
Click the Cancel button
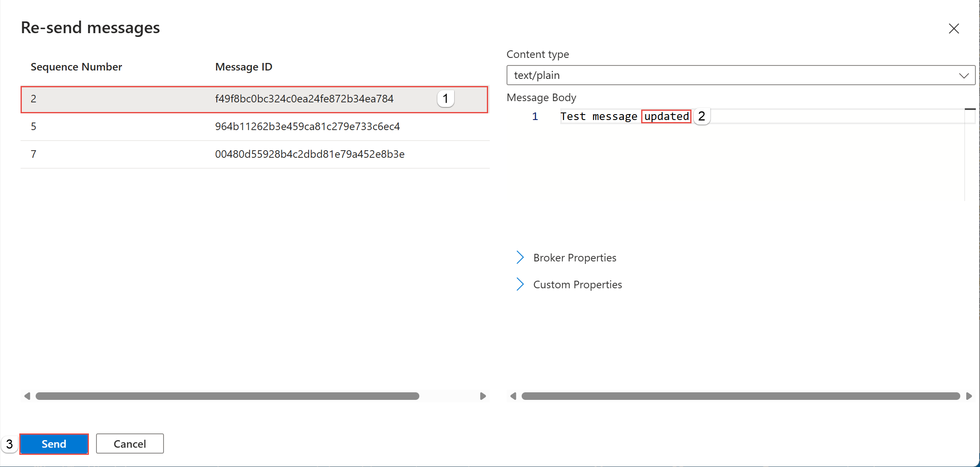130,444
